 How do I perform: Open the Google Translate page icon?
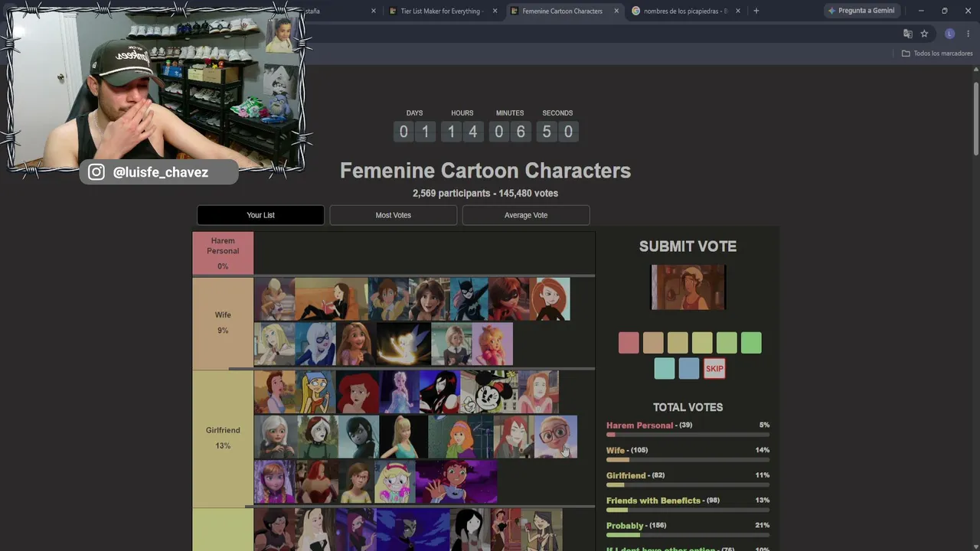click(x=908, y=34)
